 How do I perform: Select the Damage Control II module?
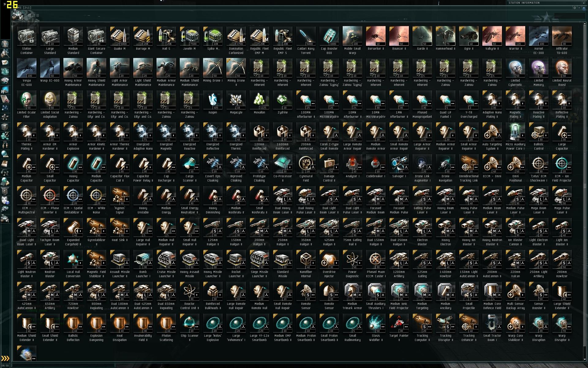(x=329, y=168)
